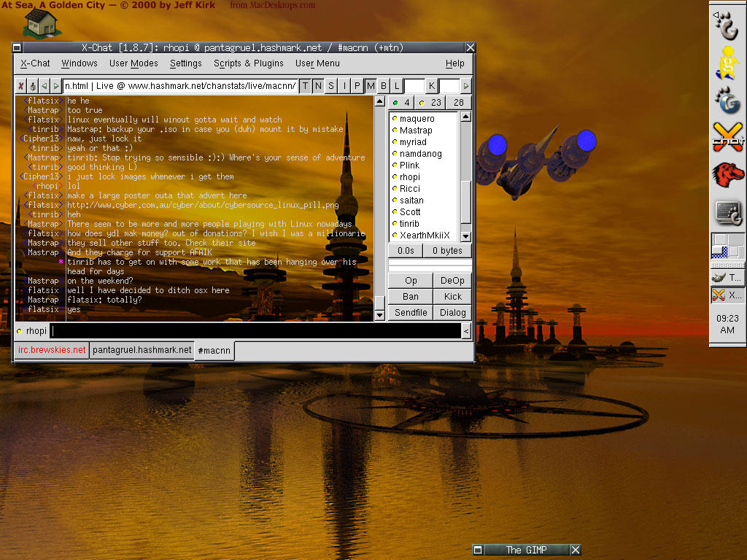Toggle the S (secret) channel mode
The image size is (747, 560).
(331, 86)
